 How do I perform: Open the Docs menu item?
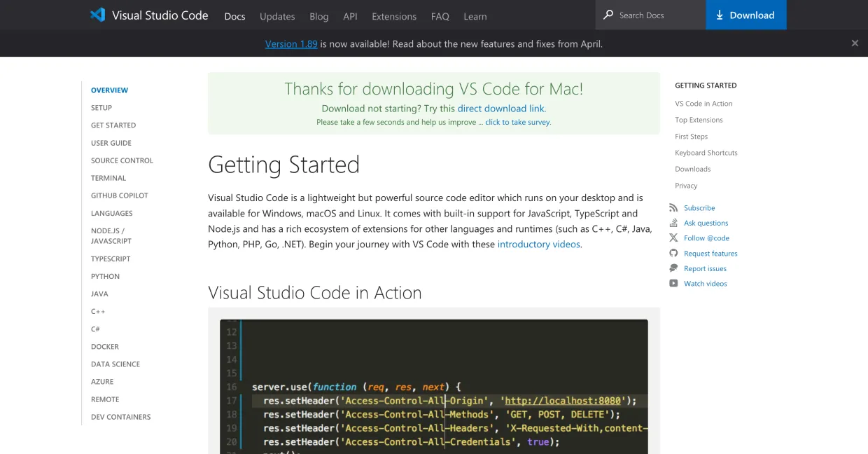pyautogui.click(x=234, y=16)
